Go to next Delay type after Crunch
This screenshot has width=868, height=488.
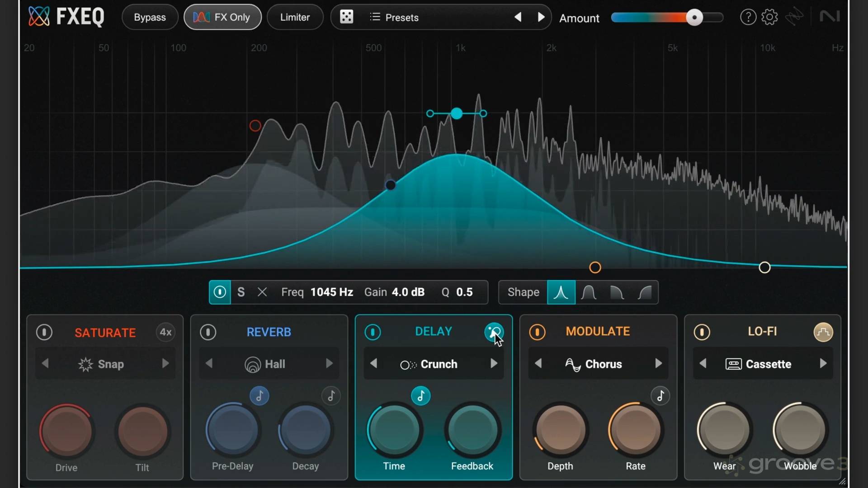click(x=494, y=364)
